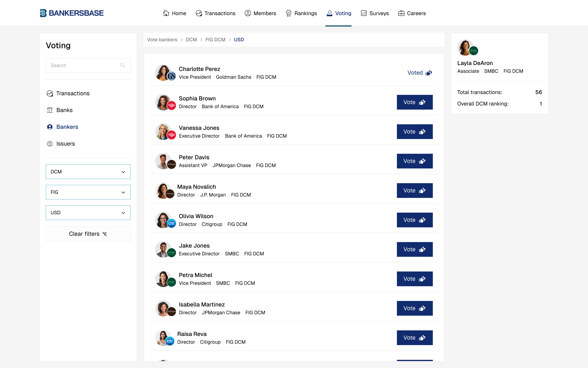The height and width of the screenshot is (368, 588).
Task: Open Charlotte Perez's name link
Action: [199, 69]
